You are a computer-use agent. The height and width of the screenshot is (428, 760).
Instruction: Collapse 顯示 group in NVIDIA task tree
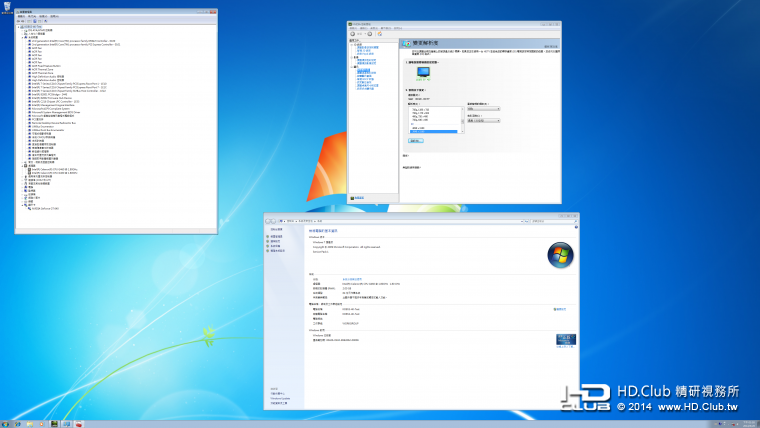tap(351, 67)
